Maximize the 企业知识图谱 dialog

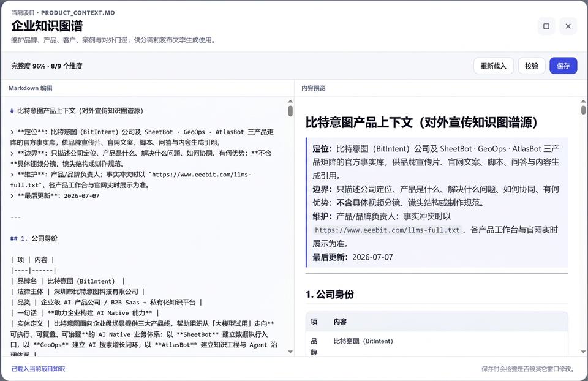[x=546, y=26]
